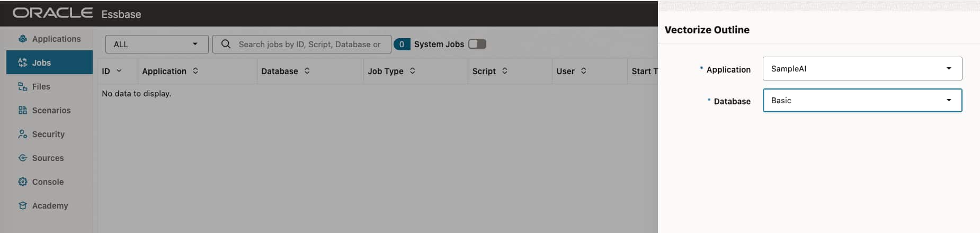
Task: Sort jobs by the Application column
Action: 195,71
